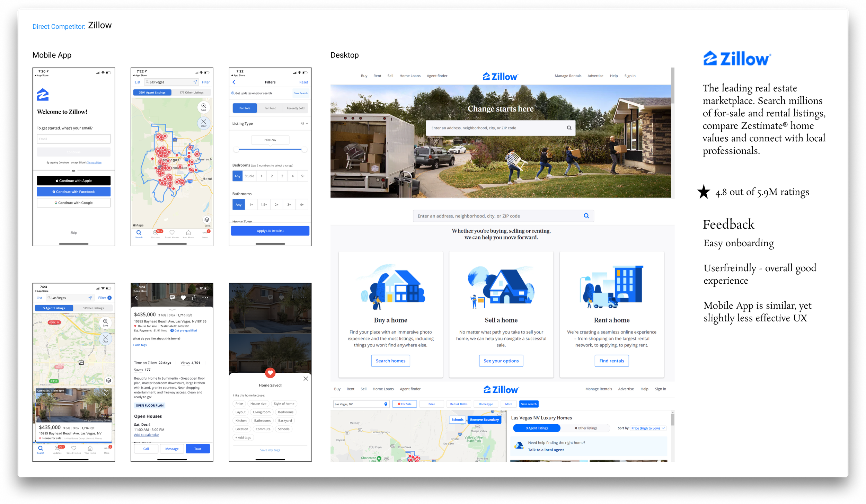Click the magnifier icon in the desktop hero search box

[569, 128]
